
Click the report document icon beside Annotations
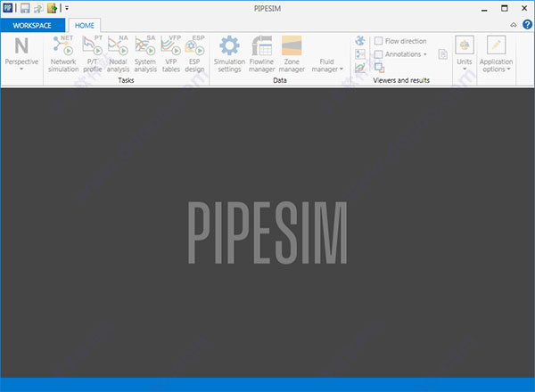click(x=443, y=54)
